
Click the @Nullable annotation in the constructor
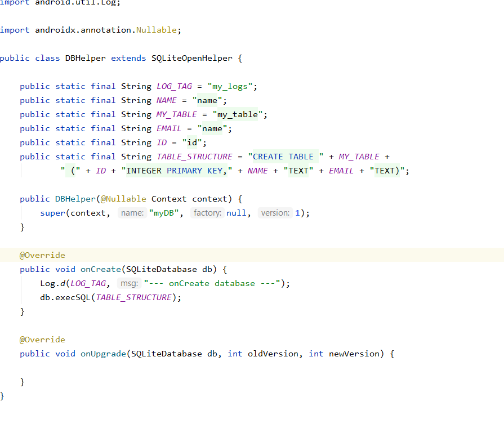tap(123, 199)
